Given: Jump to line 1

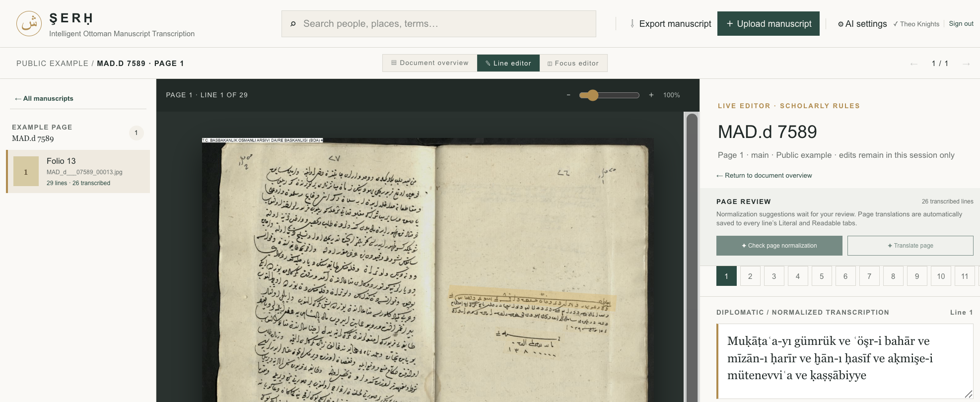Looking at the screenshot, I should (x=726, y=276).
